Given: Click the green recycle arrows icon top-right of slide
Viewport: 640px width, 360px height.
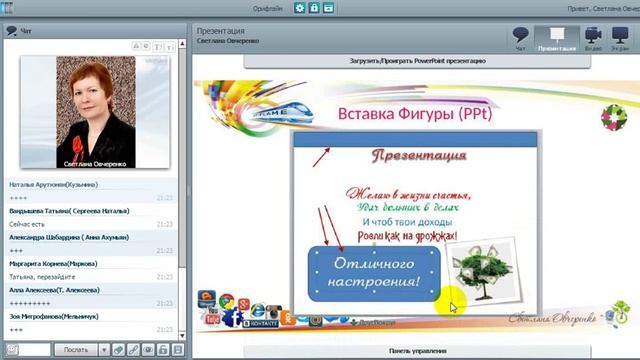Looking at the screenshot, I should [x=613, y=118].
